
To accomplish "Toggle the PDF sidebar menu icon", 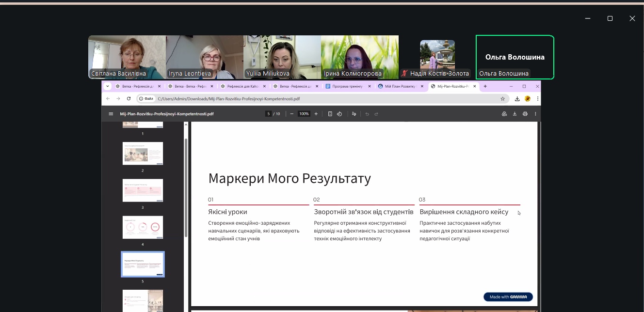I will point(111,114).
